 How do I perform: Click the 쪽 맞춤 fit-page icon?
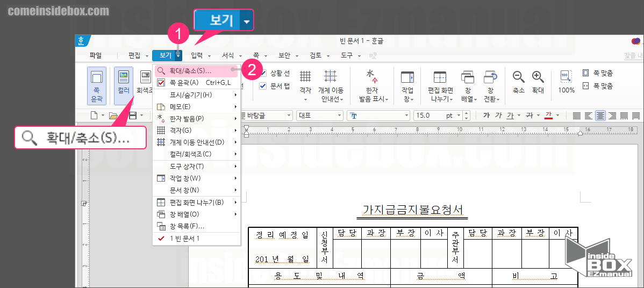click(x=586, y=73)
